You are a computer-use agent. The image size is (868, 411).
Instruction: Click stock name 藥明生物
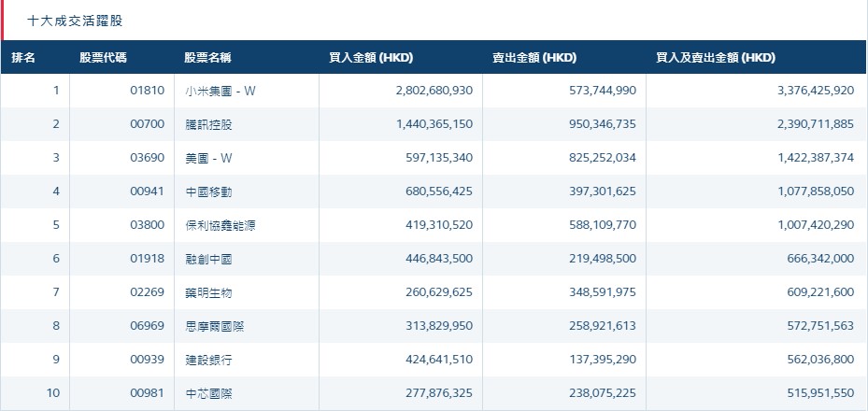click(x=207, y=292)
